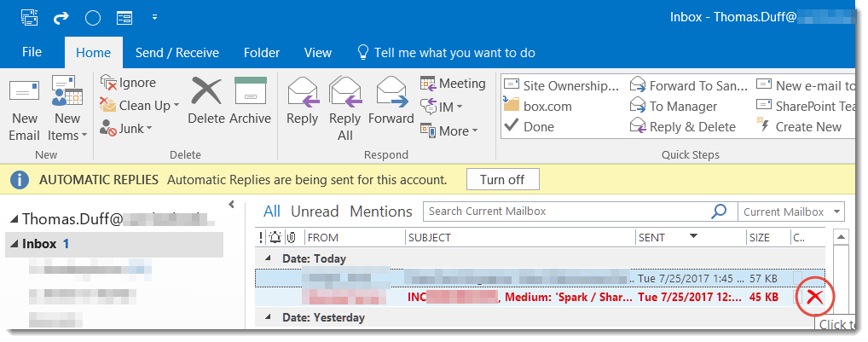Viewport: 868px width, 342px height.
Task: Open the IM dropdown
Action: click(x=442, y=107)
